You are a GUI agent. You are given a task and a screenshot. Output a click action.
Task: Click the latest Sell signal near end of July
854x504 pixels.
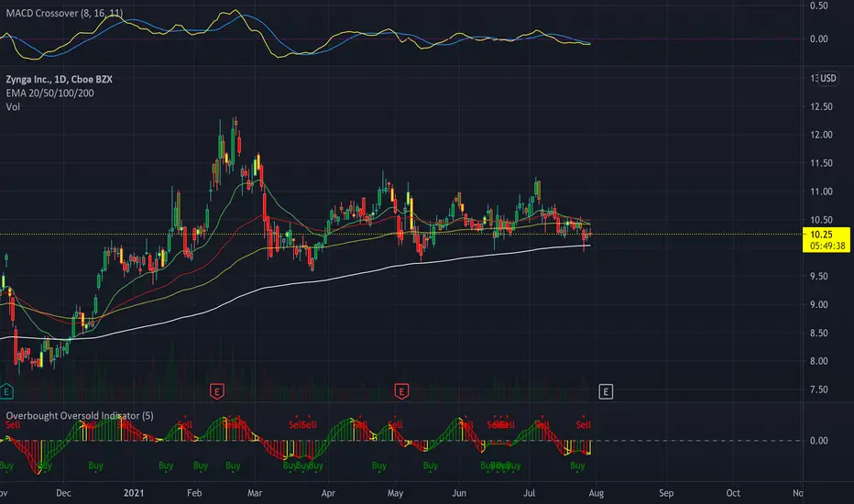(584, 424)
